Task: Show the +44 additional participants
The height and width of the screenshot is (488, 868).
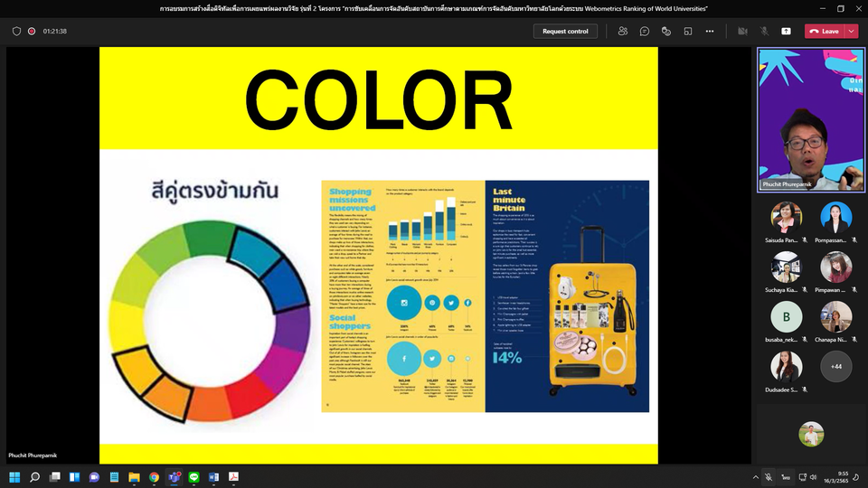Action: [x=835, y=366]
